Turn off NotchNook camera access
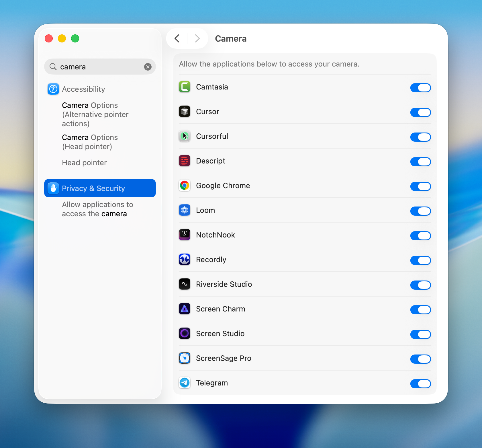Viewport: 482px width, 448px height. 420,236
